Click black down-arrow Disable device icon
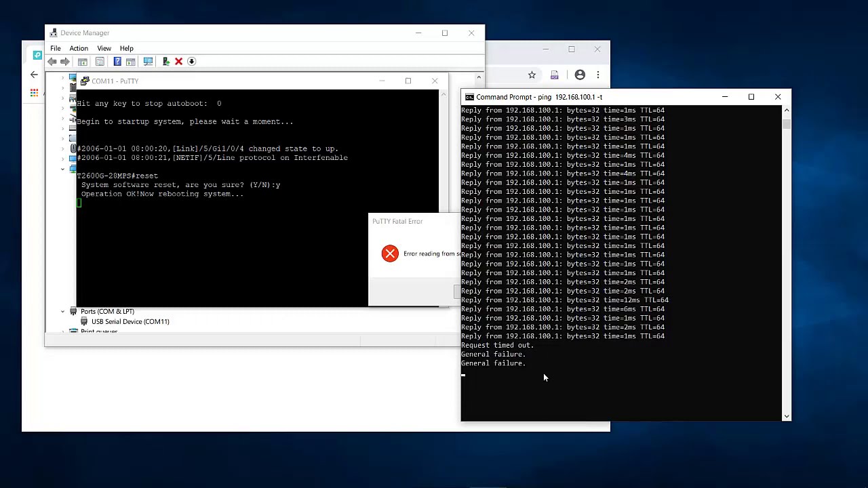The image size is (868, 488). pyautogui.click(x=191, y=62)
